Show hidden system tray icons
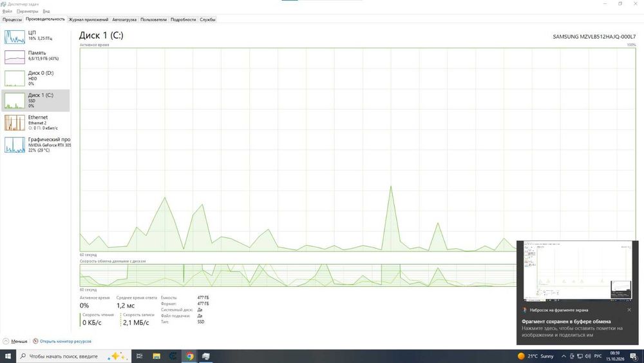644x363 pixels. 563,356
